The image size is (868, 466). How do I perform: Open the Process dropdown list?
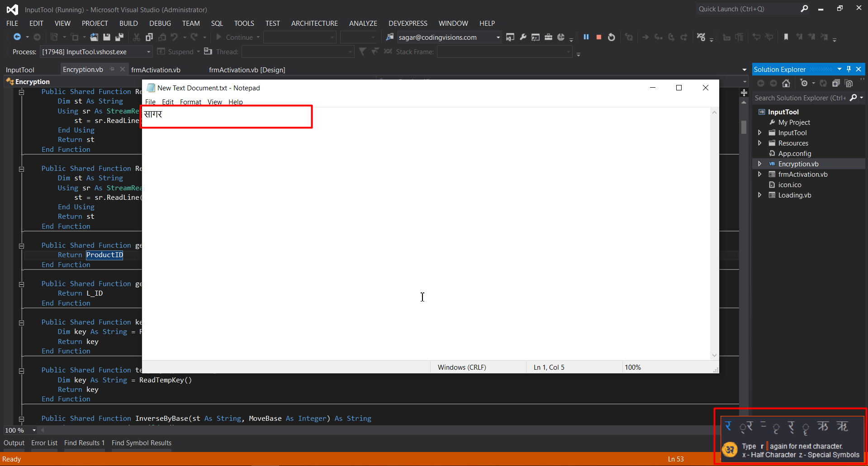coord(148,52)
